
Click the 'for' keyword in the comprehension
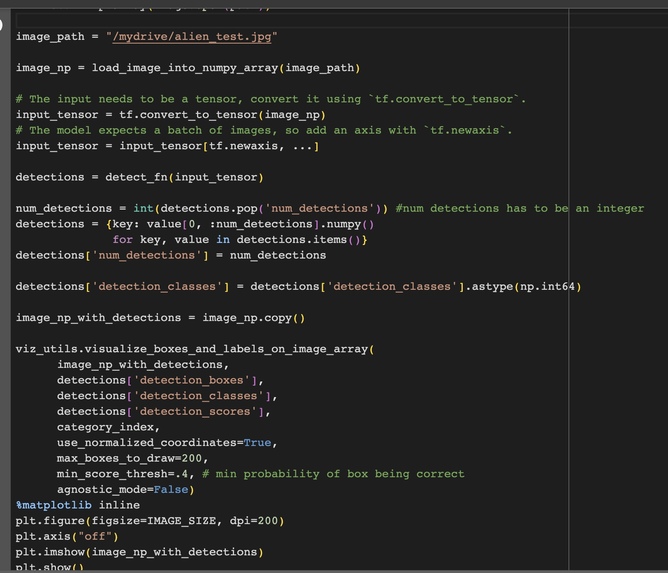(x=123, y=240)
